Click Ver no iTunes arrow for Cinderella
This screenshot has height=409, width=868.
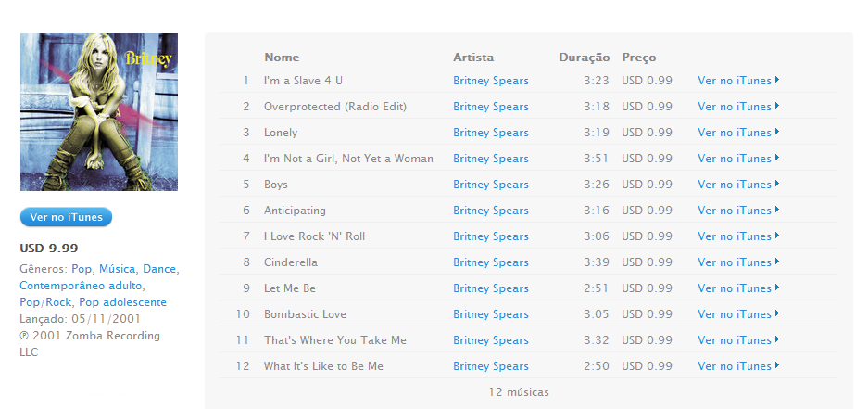738,262
